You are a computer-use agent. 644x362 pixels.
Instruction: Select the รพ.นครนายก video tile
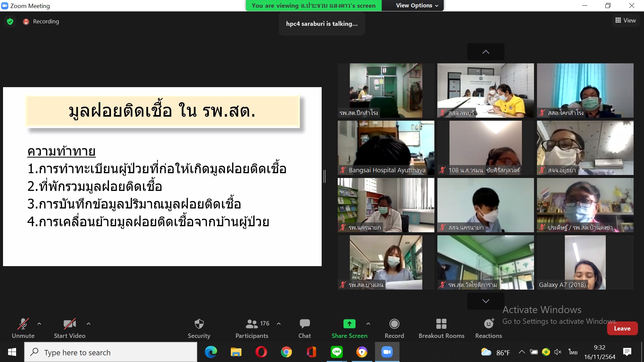point(386,205)
